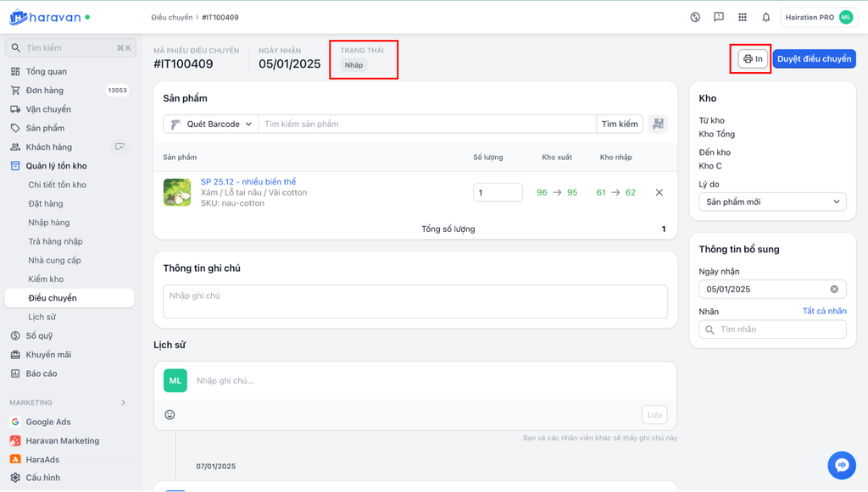Open the Quét Barcode dropdown
868x492 pixels.
[211, 124]
